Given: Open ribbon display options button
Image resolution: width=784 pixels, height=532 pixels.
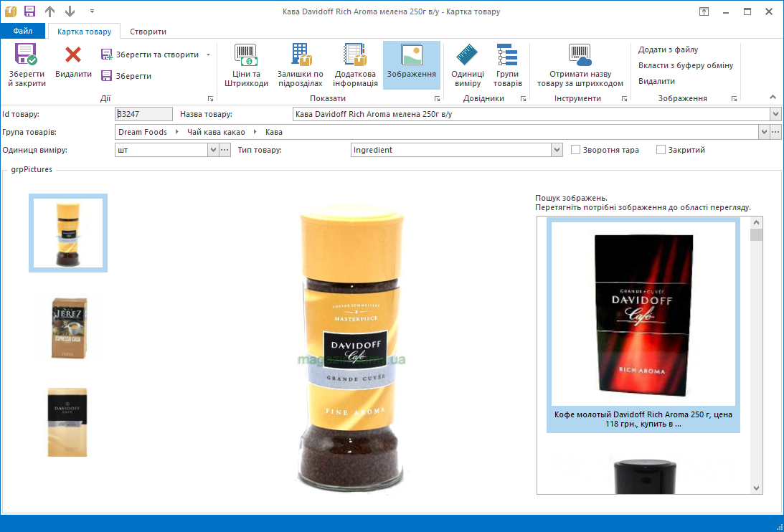Looking at the screenshot, I should 704,11.
